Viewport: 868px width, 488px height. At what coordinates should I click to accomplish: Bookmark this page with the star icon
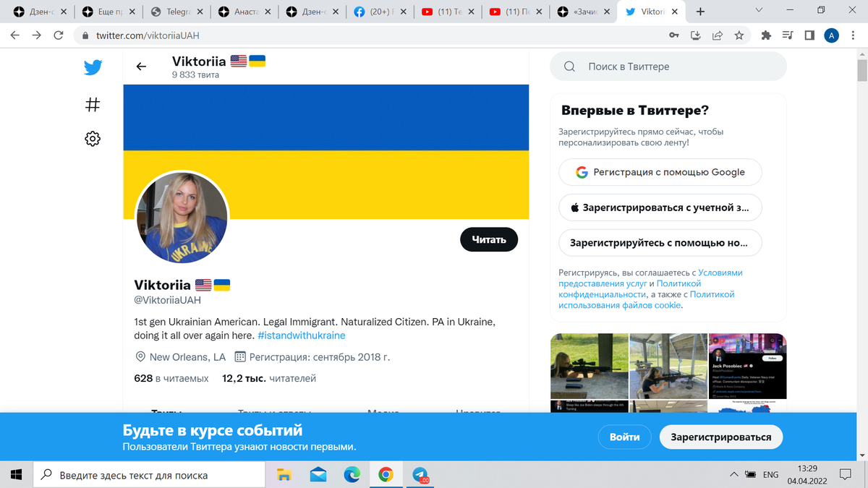739,35
